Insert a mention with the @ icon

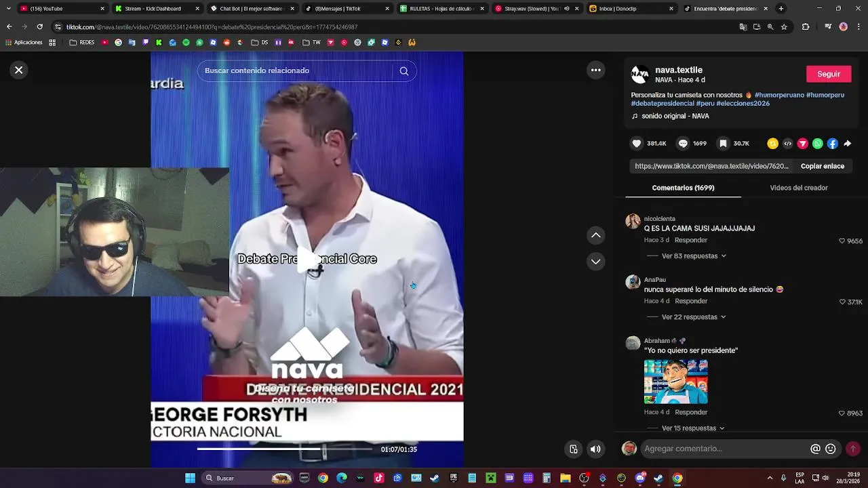pos(816,449)
